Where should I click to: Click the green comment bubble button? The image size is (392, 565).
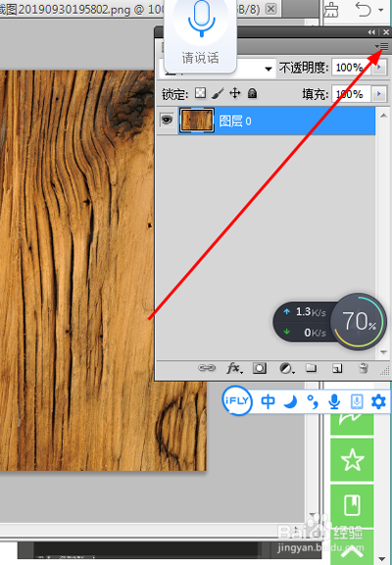click(352, 424)
